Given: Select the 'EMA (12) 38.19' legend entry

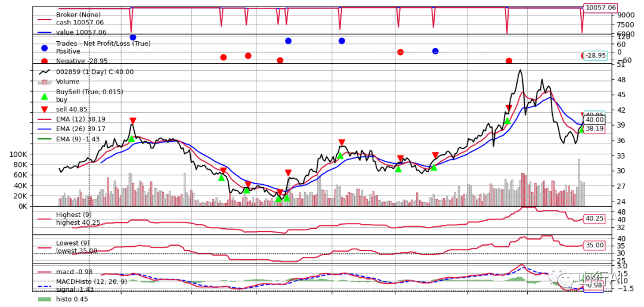Looking at the screenshot, I should pyautogui.click(x=80, y=119).
